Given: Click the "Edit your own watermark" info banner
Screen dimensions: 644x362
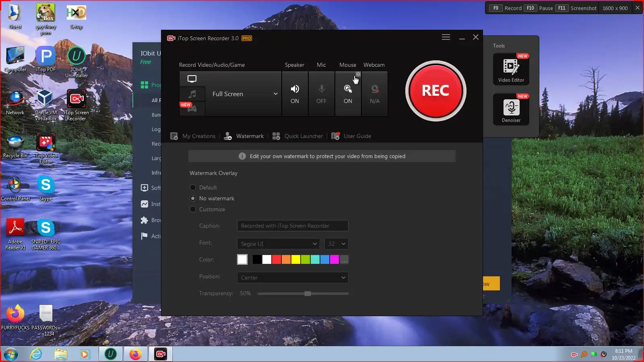Looking at the screenshot, I should click(x=322, y=156).
